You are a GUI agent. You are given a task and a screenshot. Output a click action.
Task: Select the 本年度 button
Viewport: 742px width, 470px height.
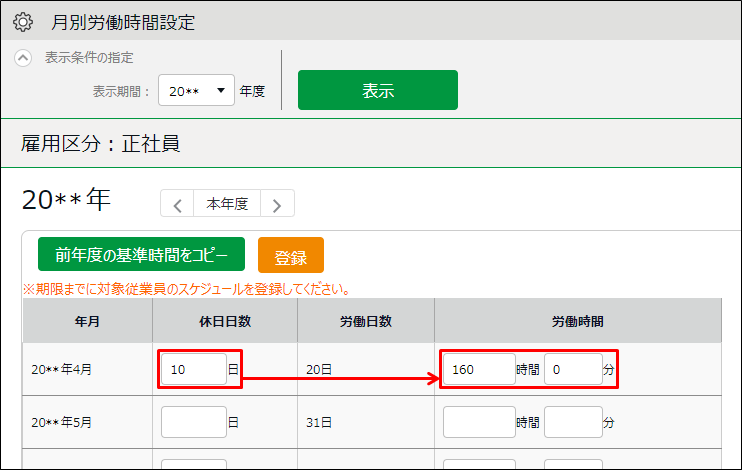[227, 204]
